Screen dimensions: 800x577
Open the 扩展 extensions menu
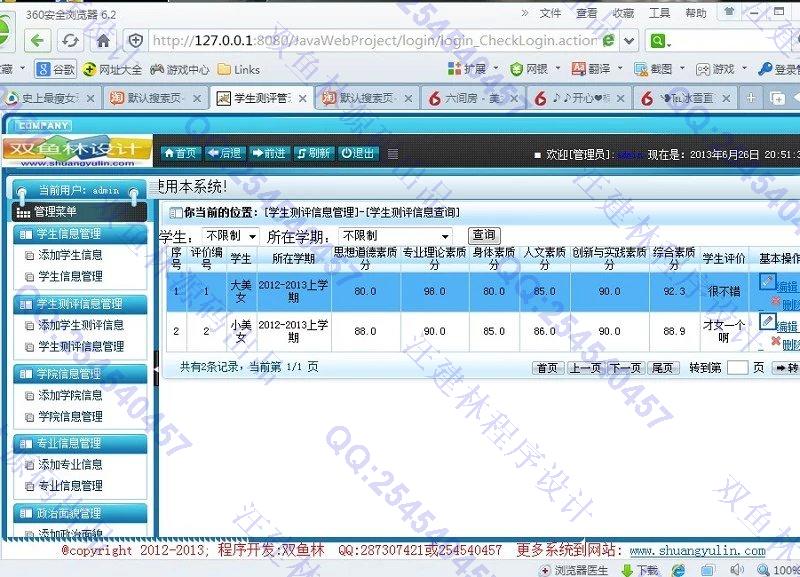pyautogui.click(x=472, y=68)
